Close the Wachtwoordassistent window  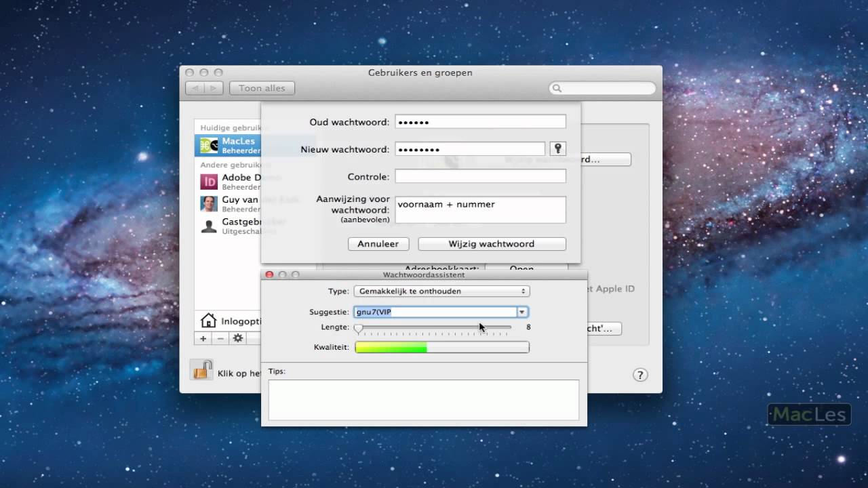pyautogui.click(x=269, y=275)
